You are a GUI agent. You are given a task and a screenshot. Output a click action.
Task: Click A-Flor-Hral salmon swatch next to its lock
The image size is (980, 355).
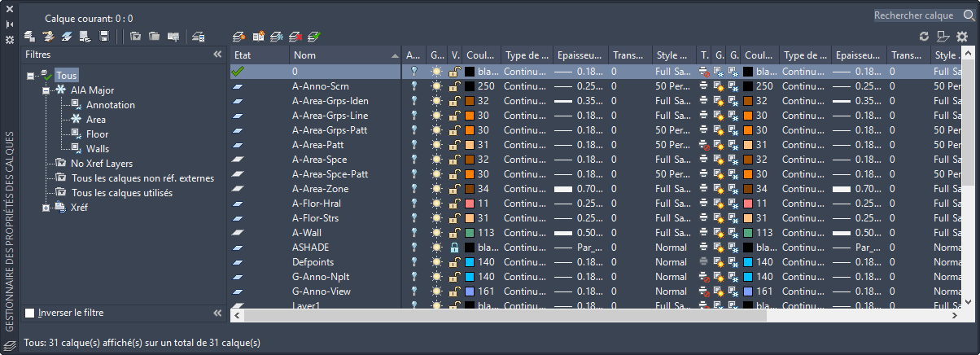[x=470, y=204]
